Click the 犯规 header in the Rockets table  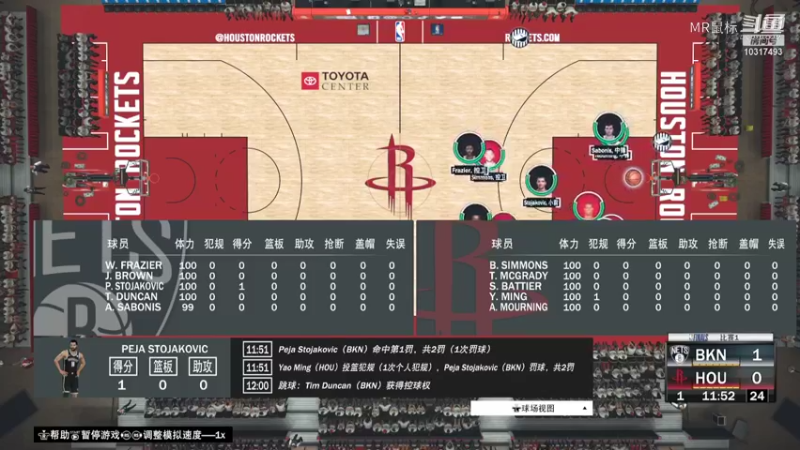[598, 244]
